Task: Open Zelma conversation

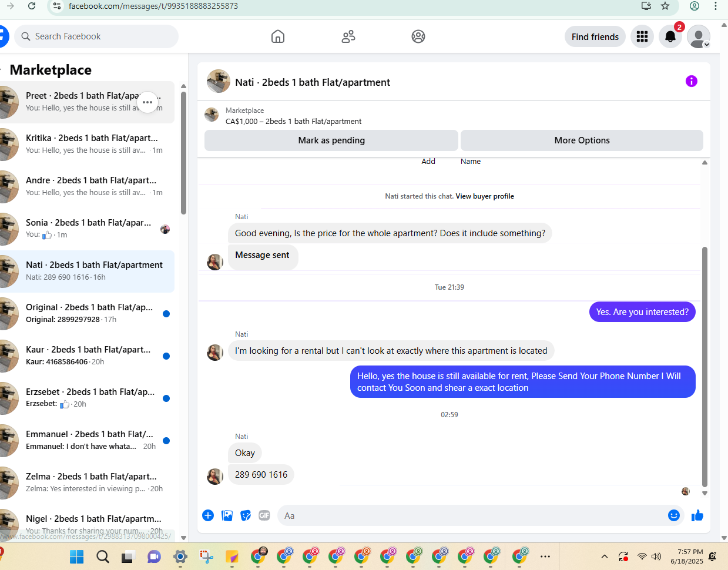Action: pos(87,483)
